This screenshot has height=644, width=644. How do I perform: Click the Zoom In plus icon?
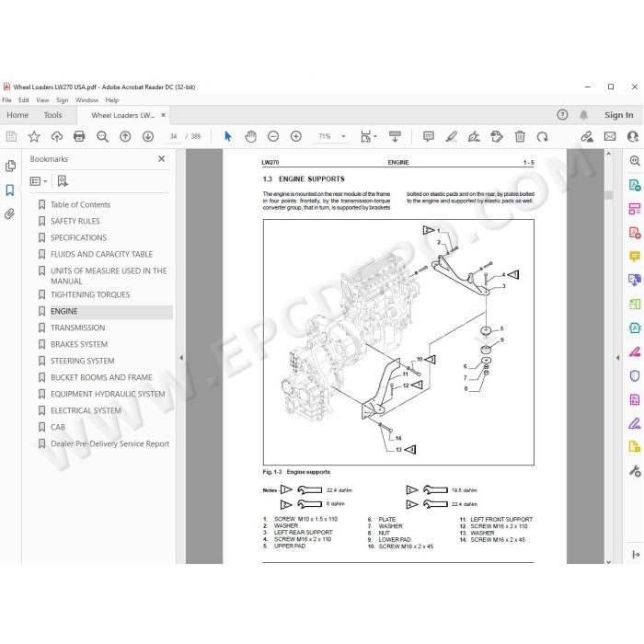pos(296,136)
